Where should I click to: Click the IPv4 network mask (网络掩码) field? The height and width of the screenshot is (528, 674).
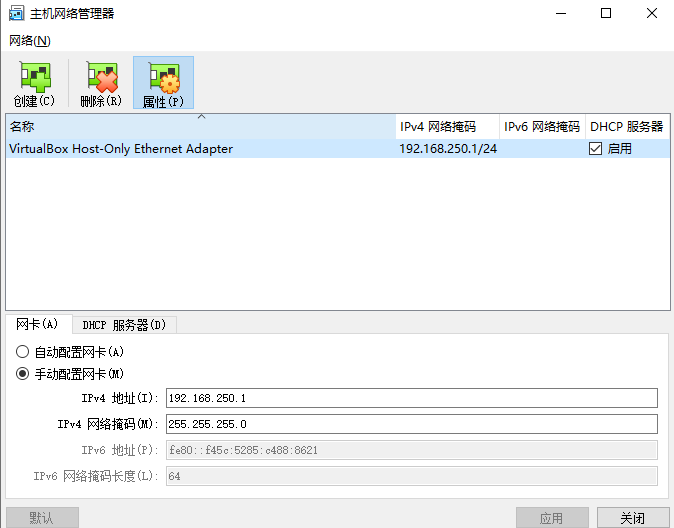(x=410, y=424)
